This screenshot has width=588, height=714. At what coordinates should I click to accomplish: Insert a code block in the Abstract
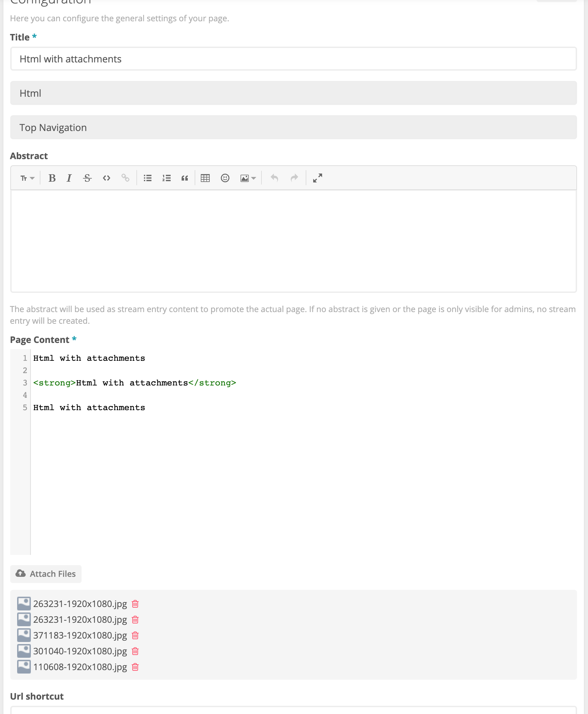106,178
